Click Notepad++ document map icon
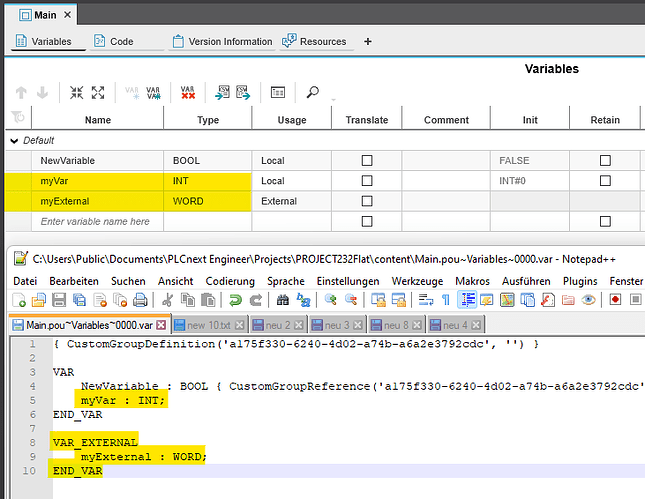 pyautogui.click(x=507, y=300)
